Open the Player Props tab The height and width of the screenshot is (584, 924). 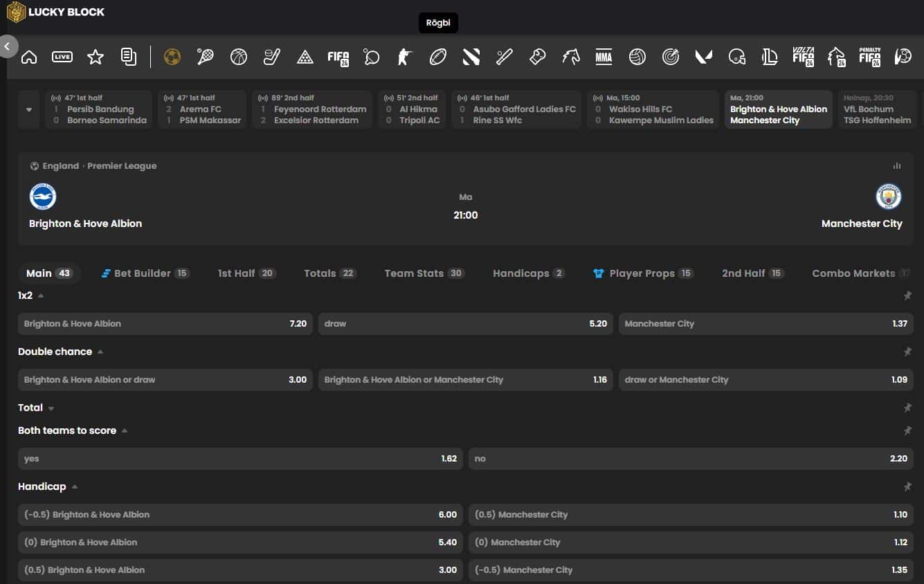pyautogui.click(x=643, y=273)
